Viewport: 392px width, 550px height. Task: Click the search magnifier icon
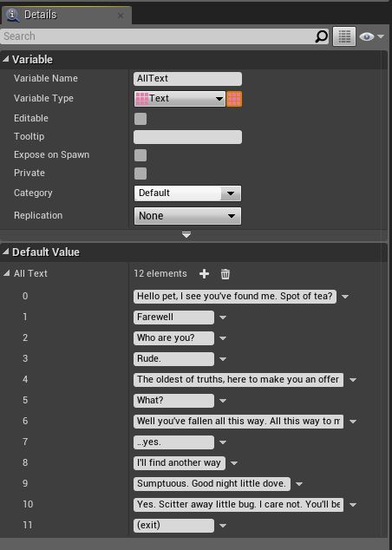pos(321,36)
